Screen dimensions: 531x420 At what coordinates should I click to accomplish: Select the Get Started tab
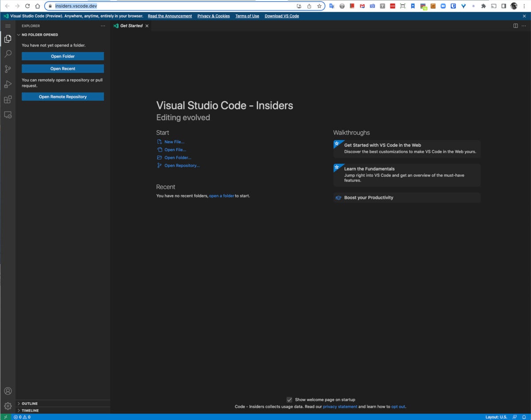[131, 26]
